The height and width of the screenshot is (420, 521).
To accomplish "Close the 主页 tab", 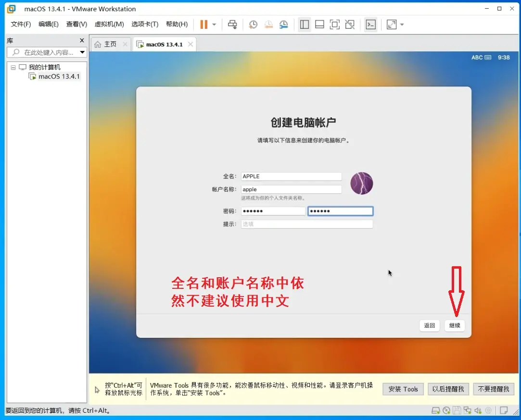I will 125,44.
